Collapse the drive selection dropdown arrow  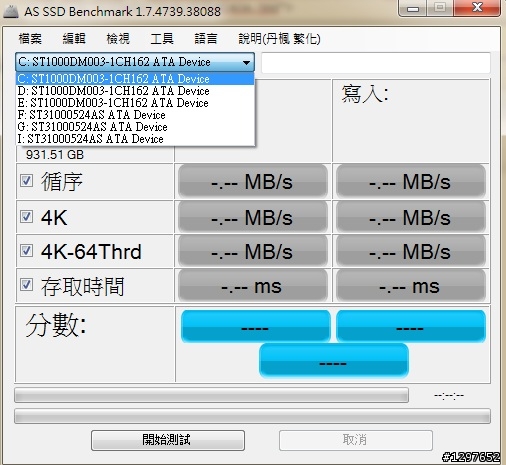click(246, 62)
